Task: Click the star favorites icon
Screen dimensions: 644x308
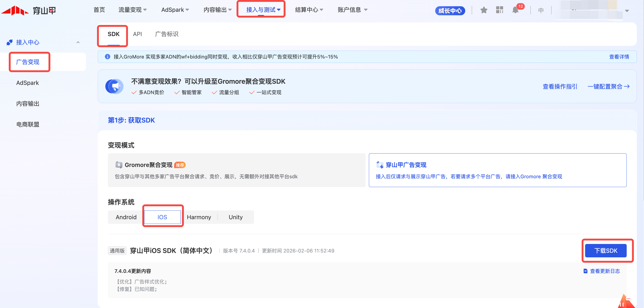Action: [483, 10]
